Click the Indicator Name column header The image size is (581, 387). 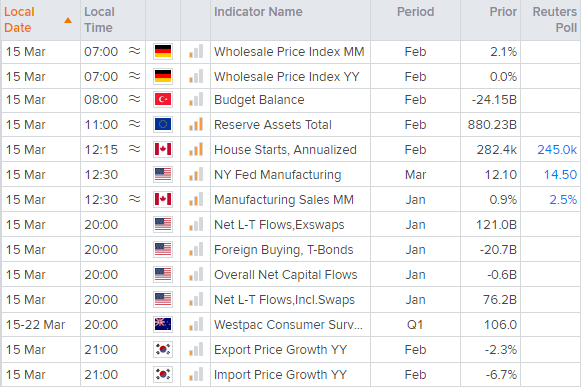[258, 12]
